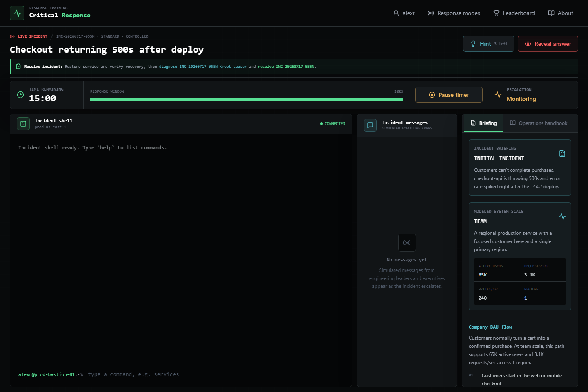Switch to the Briefing tab
The width and height of the screenshot is (588, 392).
click(483, 123)
